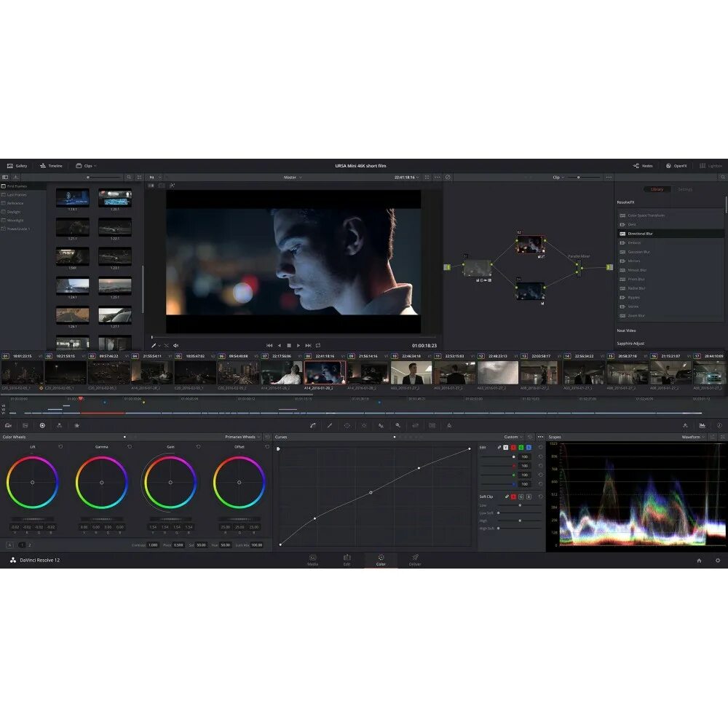Open the RGB Mixer palette icon
This screenshot has width=728, height=728.
point(60,425)
